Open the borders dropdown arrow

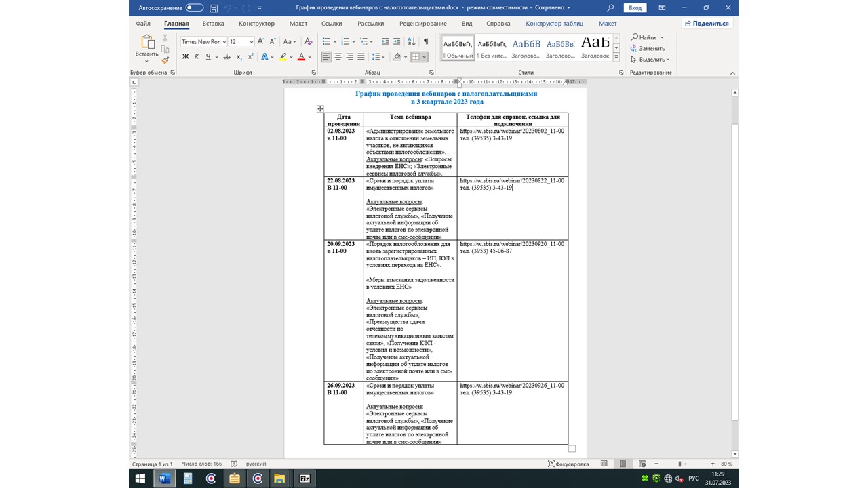coord(425,57)
